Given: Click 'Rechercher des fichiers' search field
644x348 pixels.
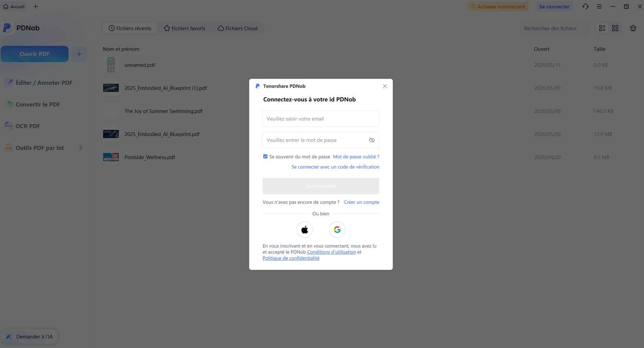Looking at the screenshot, I should [555, 28].
